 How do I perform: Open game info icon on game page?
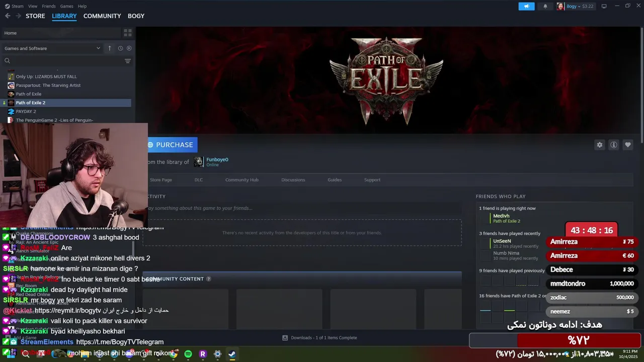coord(613,145)
